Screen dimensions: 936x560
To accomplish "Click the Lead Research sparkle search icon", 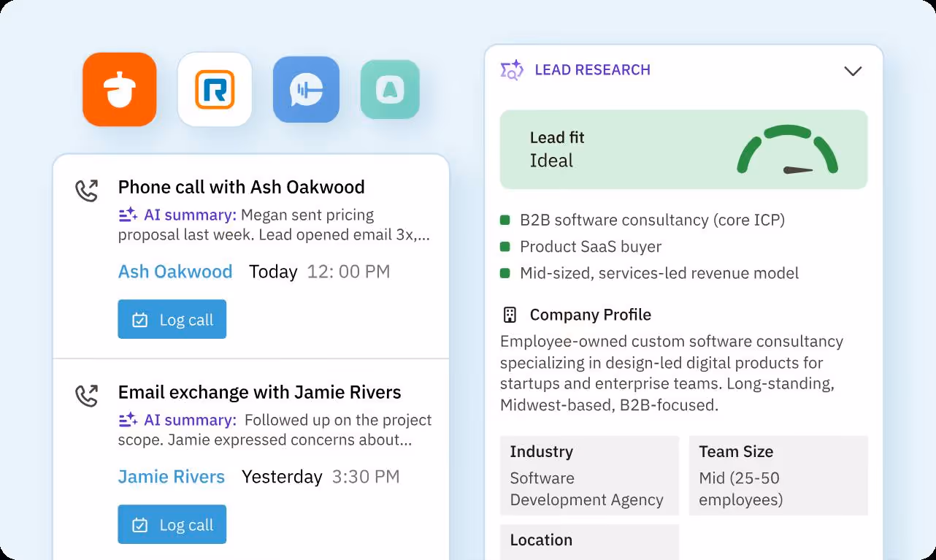I will (x=512, y=70).
